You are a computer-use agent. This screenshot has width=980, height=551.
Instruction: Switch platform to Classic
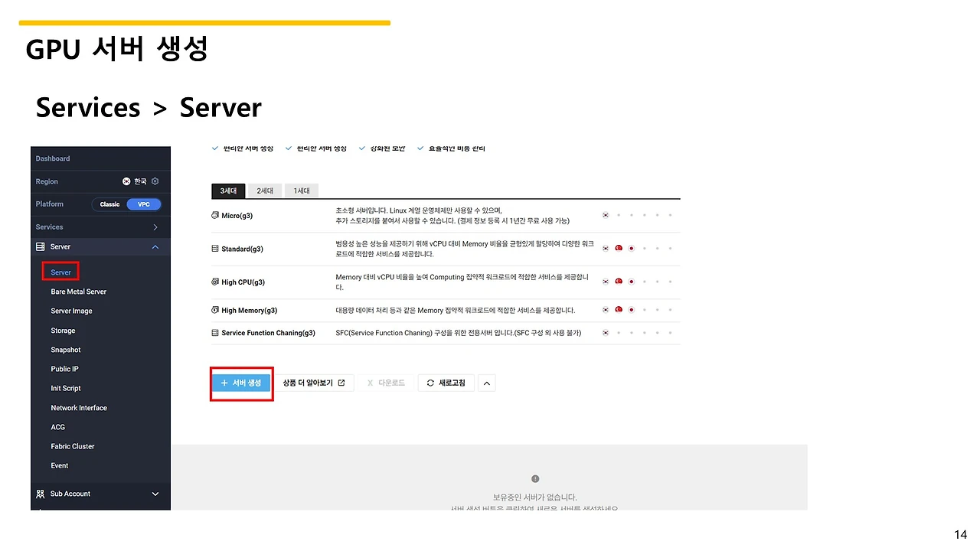(x=109, y=204)
